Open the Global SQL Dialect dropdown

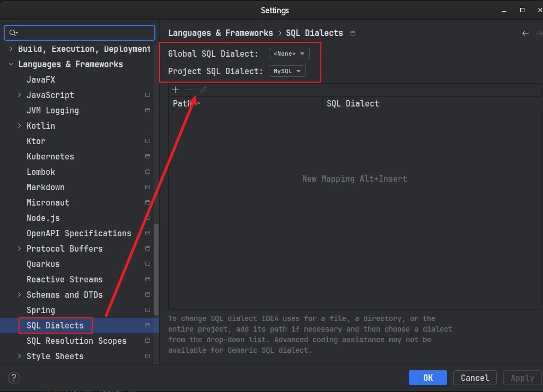289,54
